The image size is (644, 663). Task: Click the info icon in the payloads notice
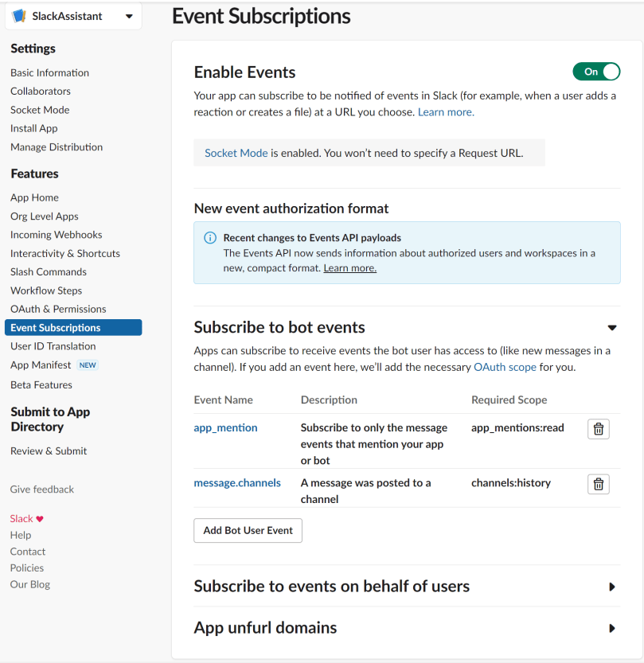pos(209,237)
